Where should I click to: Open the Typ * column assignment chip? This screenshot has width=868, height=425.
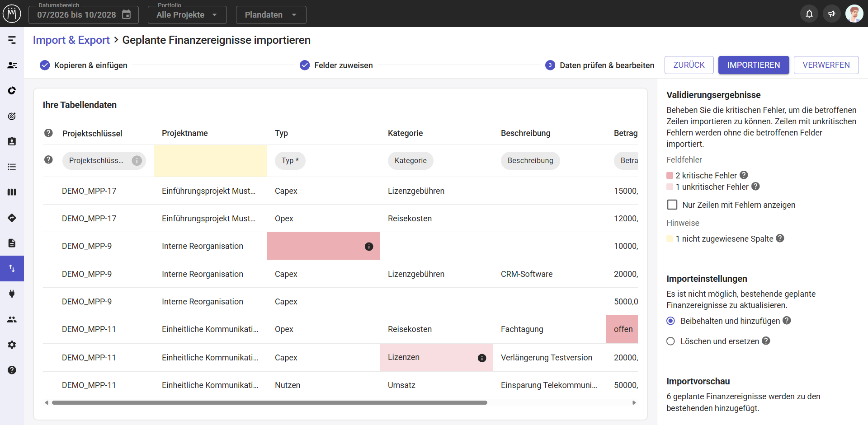click(290, 160)
